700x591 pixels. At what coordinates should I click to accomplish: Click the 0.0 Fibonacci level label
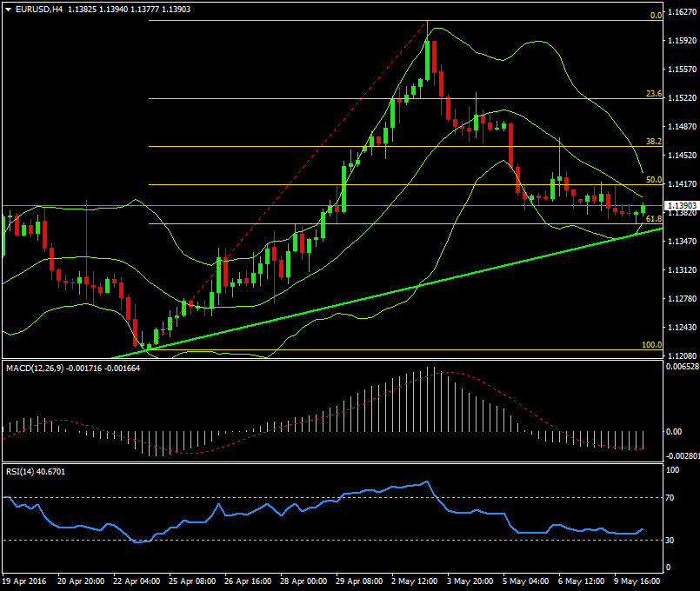[x=657, y=16]
